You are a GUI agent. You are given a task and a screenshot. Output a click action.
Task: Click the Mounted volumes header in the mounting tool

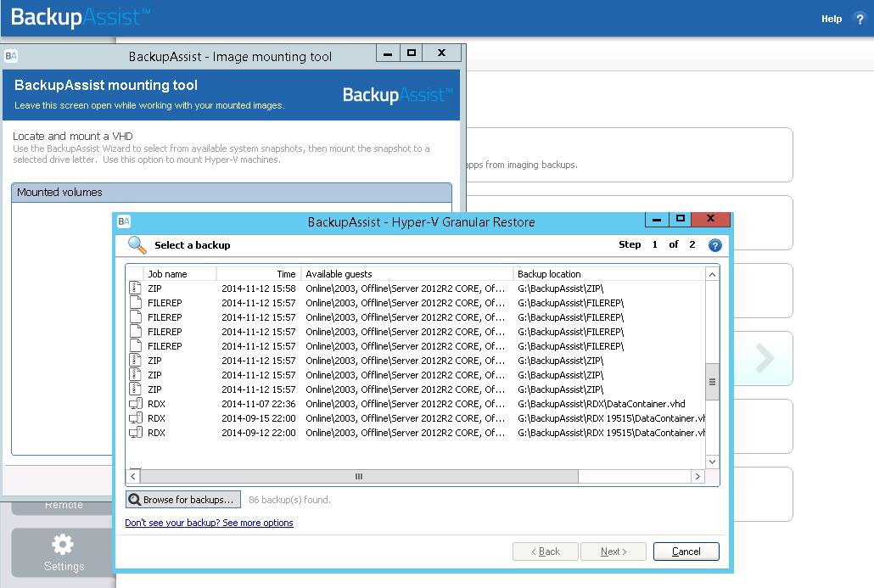(232, 193)
